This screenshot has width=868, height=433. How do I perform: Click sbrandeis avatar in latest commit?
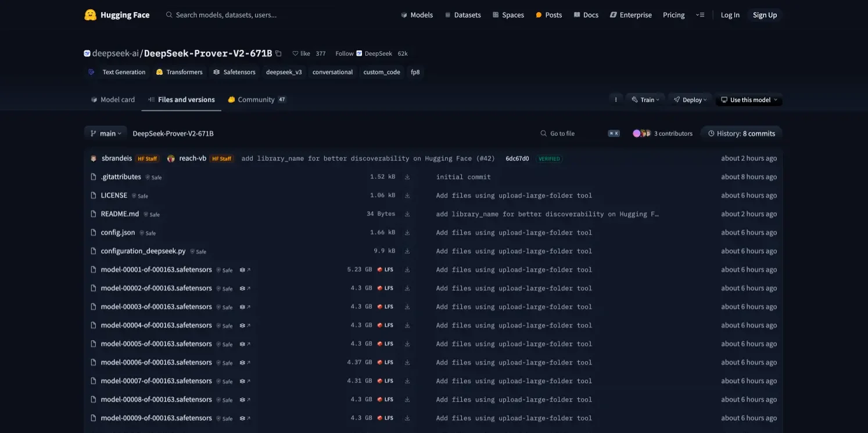click(x=94, y=158)
